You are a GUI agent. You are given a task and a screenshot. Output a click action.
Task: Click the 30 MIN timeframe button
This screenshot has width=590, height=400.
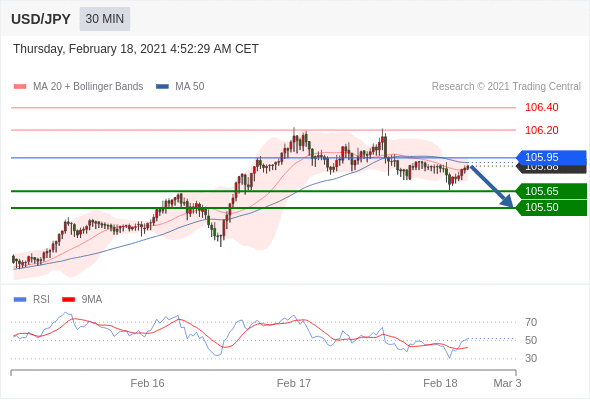click(105, 19)
